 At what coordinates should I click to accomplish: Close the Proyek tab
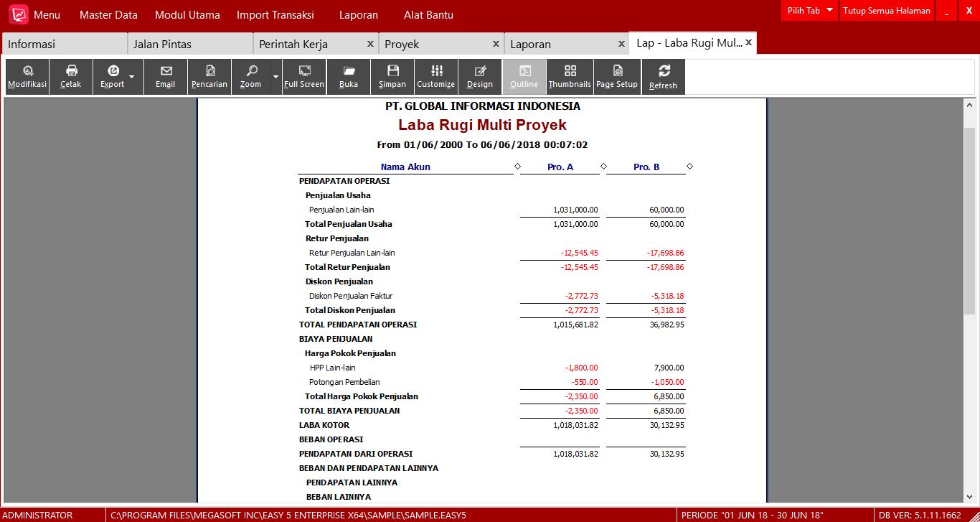(496, 44)
